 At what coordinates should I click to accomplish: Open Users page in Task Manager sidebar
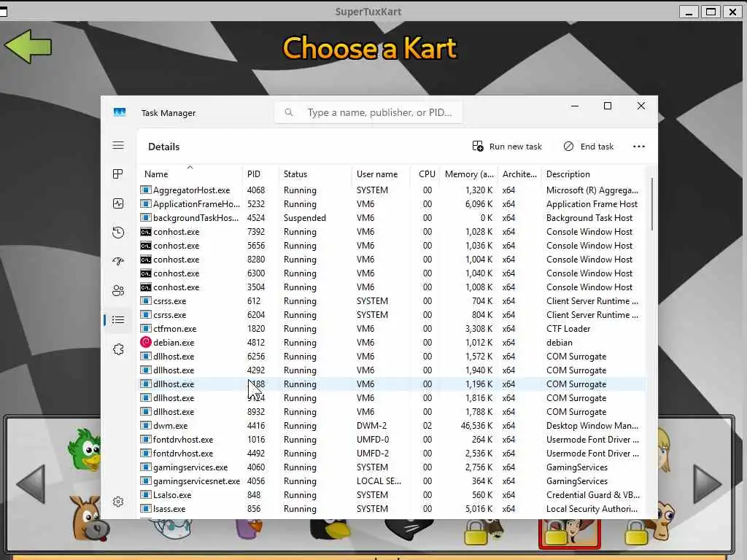[x=118, y=290]
